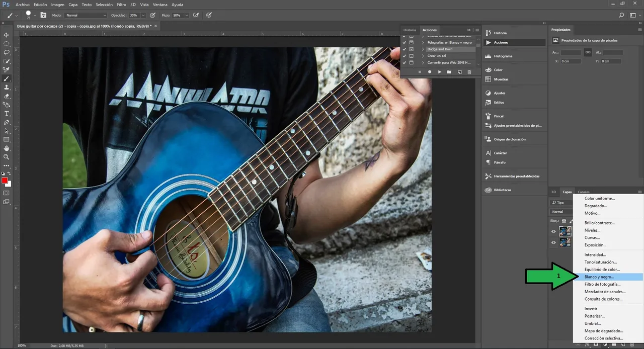644x349 pixels.
Task: Delete the selected action with trash icon
Action: (469, 72)
